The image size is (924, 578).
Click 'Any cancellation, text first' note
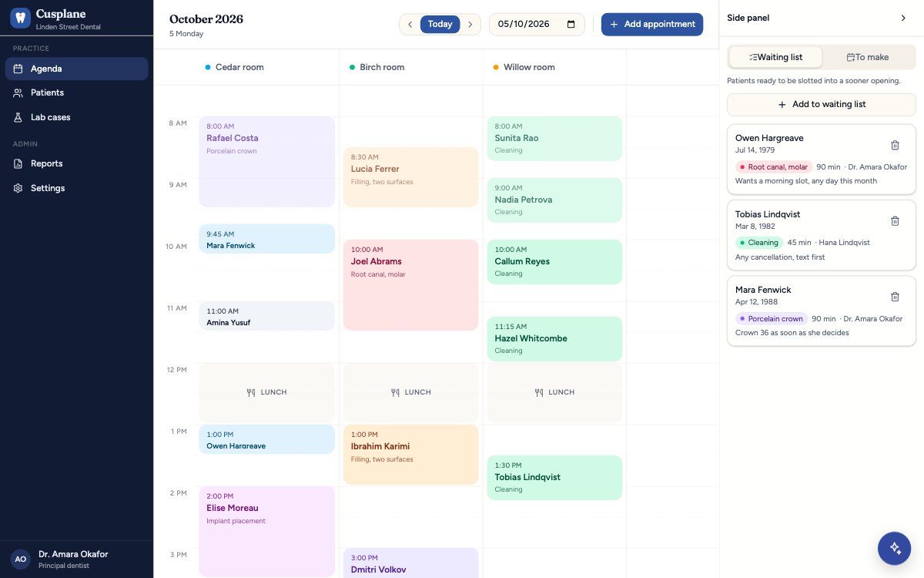point(780,257)
